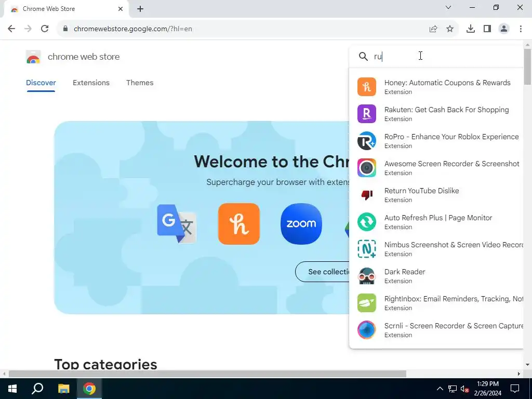532x399 pixels.
Task: View site information lock icon
Action: point(65,29)
